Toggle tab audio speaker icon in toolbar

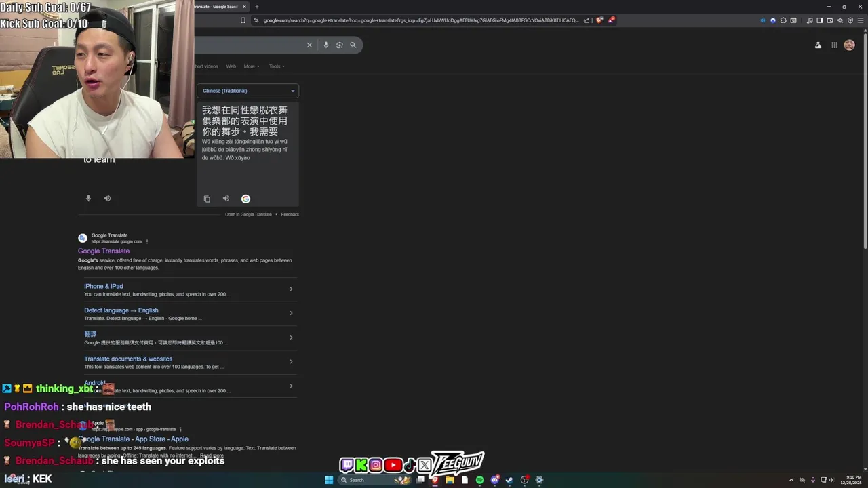(763, 20)
